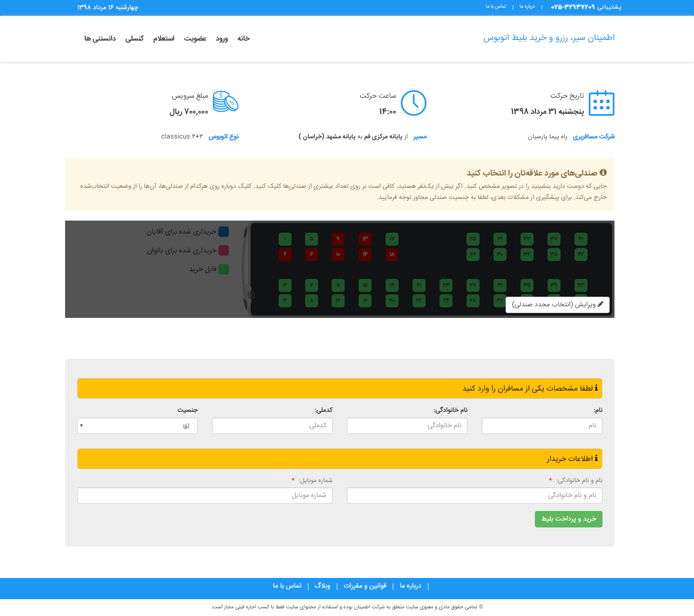Click the national code input field

pos(272,426)
